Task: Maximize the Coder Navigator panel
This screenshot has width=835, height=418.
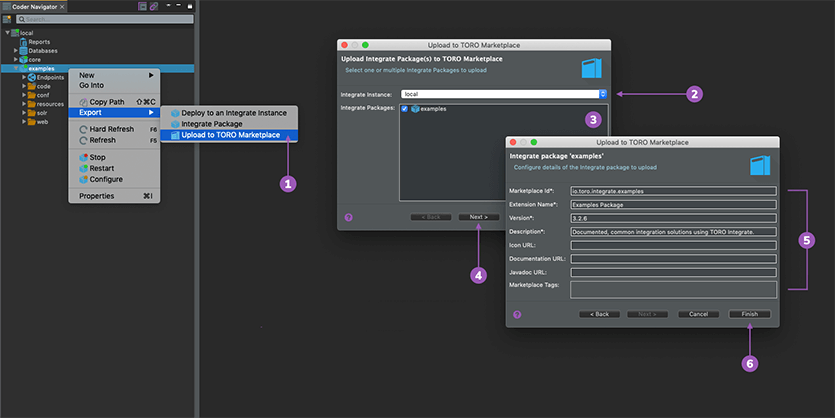Action: pos(190,6)
